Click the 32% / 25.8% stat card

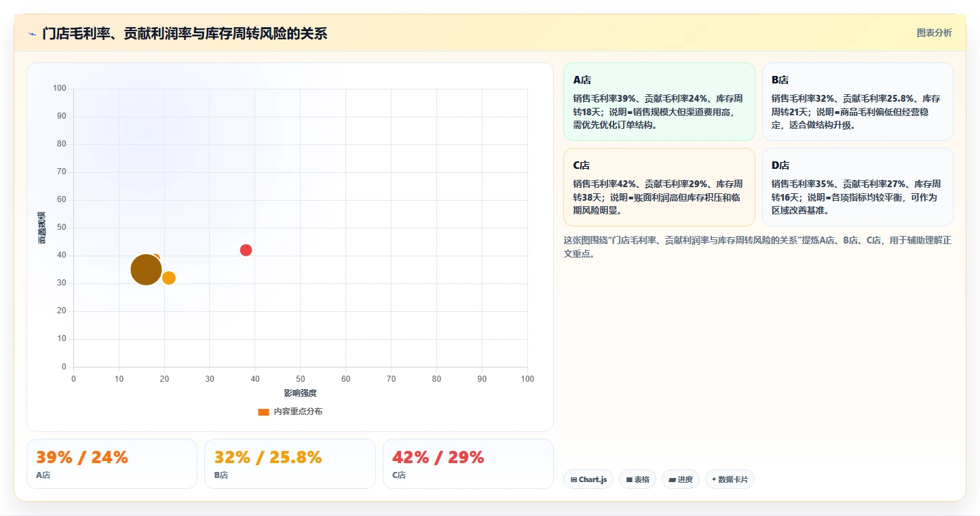(290, 464)
